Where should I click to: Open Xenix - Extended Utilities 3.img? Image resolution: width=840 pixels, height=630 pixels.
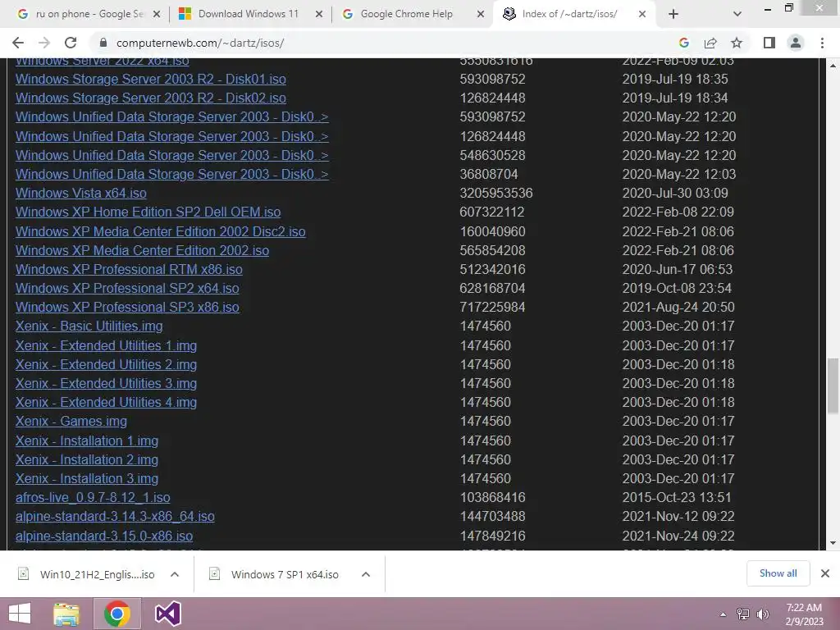[106, 384]
